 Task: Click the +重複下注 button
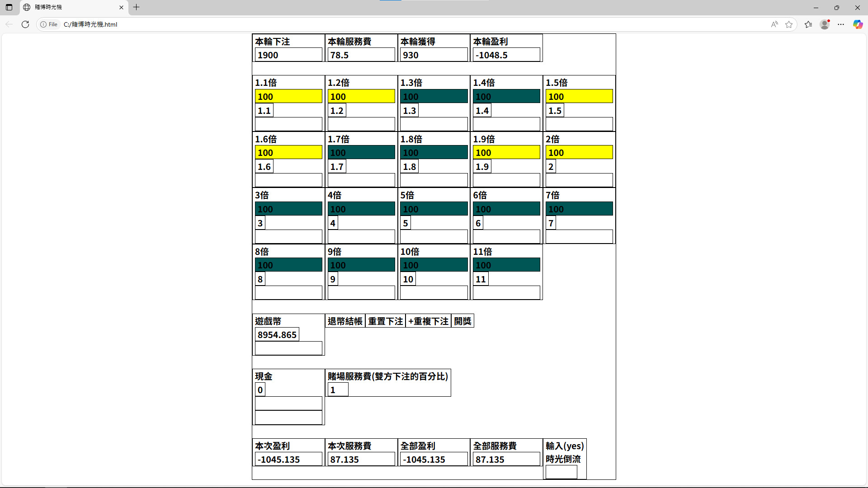tap(428, 321)
